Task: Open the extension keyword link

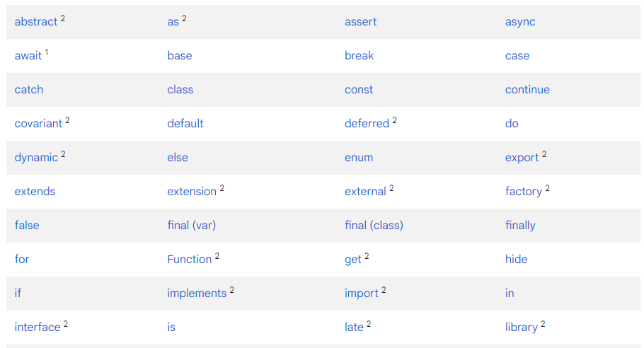Action: [192, 192]
